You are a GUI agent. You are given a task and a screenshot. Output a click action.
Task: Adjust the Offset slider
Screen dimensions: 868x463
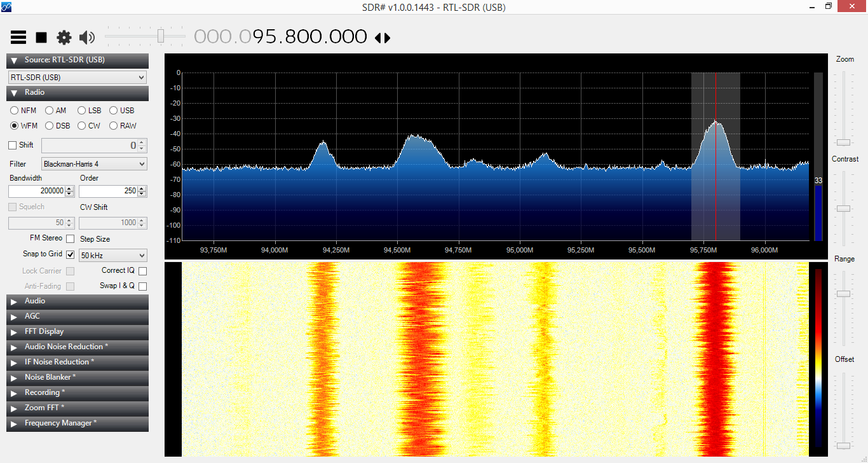point(843,445)
